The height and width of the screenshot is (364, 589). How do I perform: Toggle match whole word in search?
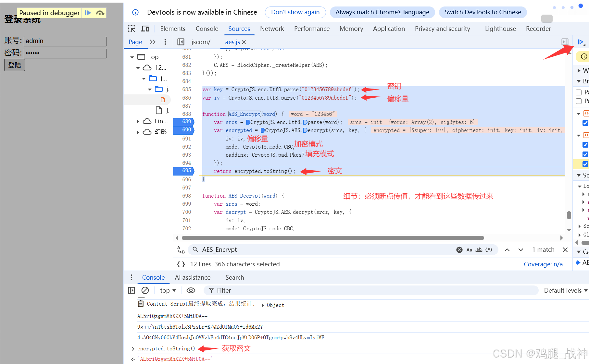click(479, 249)
